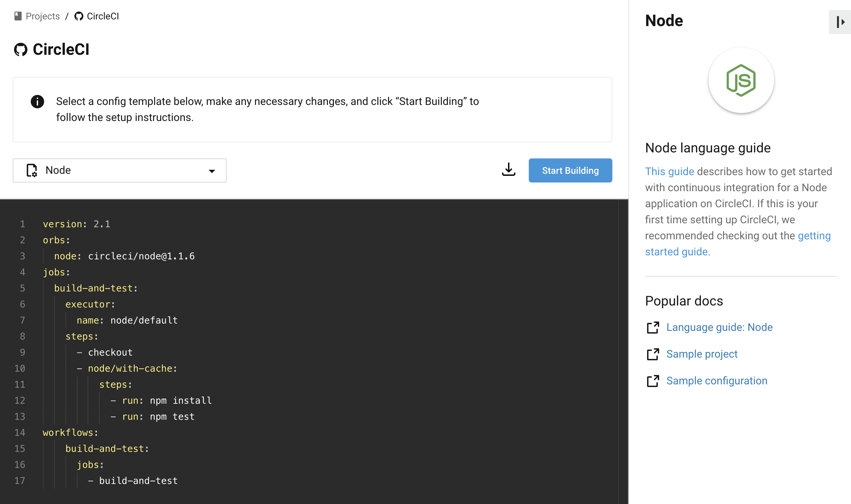851x504 pixels.
Task: Open the Node config template dropdown
Action: tap(119, 170)
